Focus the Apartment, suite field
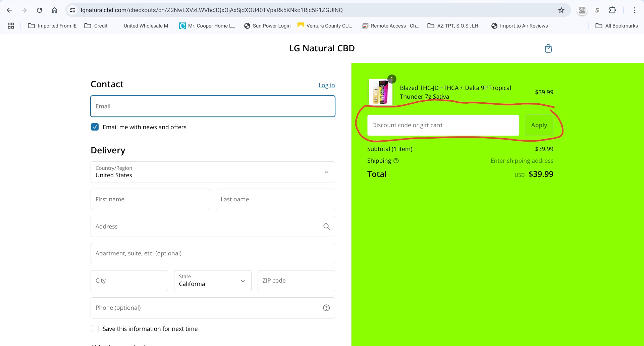Viewport: 644px width, 346px height. (213, 253)
